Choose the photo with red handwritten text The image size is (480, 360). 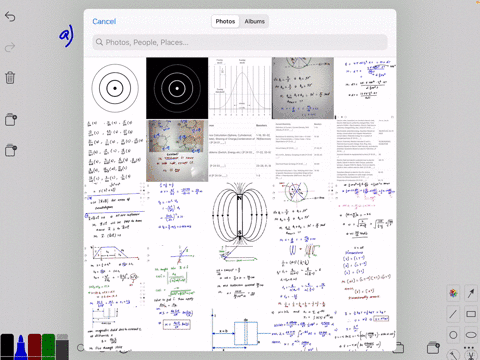click(177, 151)
